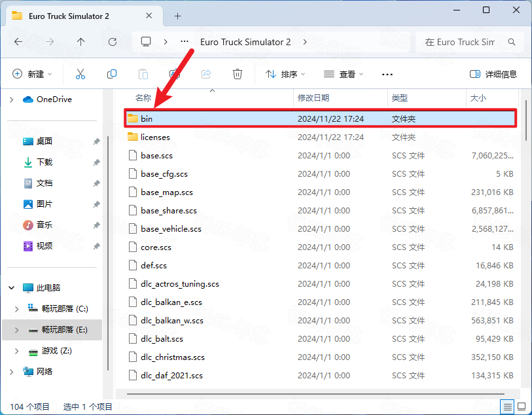Viewport: 532px width, 415px height.
Task: Click the Cut scissors icon
Action: 80,74
